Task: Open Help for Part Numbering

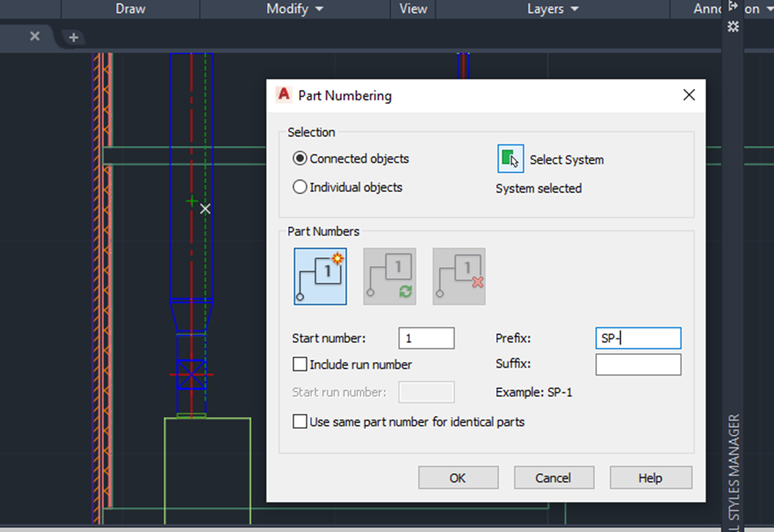Action: pos(651,478)
